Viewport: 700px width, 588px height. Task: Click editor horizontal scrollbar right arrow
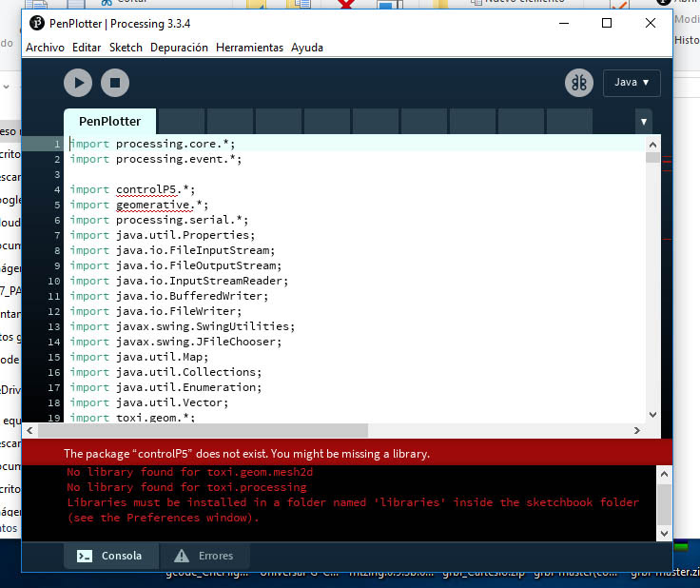(x=637, y=430)
